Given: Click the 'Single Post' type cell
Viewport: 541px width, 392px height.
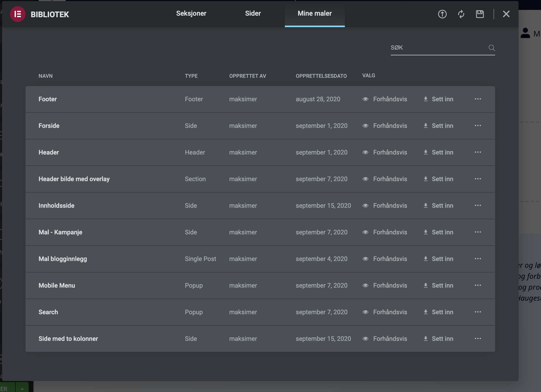Looking at the screenshot, I should point(201,259).
